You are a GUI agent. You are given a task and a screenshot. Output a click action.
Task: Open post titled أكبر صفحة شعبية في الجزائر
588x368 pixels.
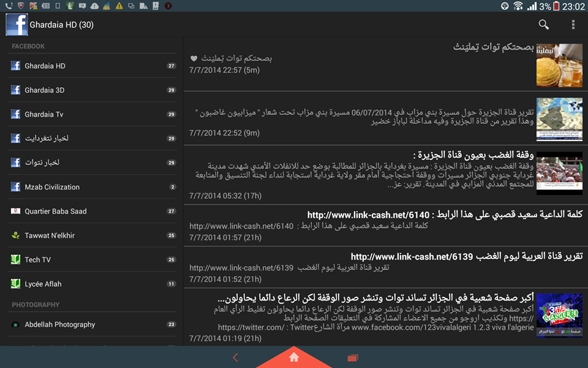[x=375, y=298]
